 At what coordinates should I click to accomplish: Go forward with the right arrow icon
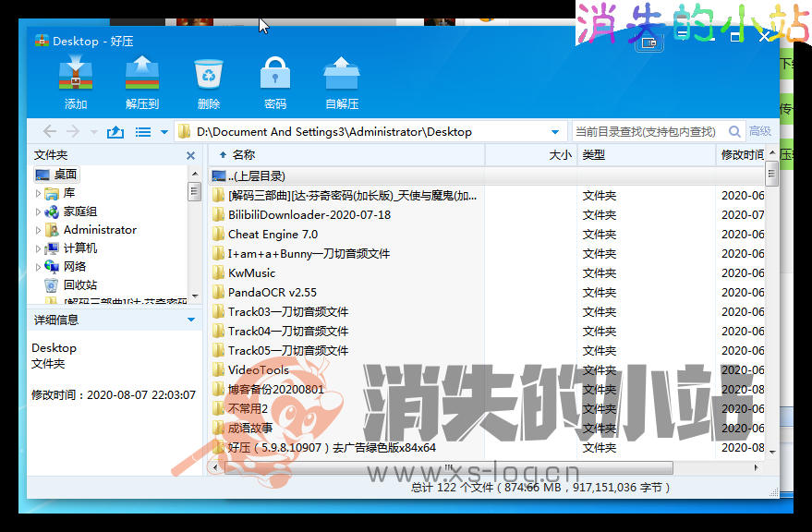coord(73,131)
